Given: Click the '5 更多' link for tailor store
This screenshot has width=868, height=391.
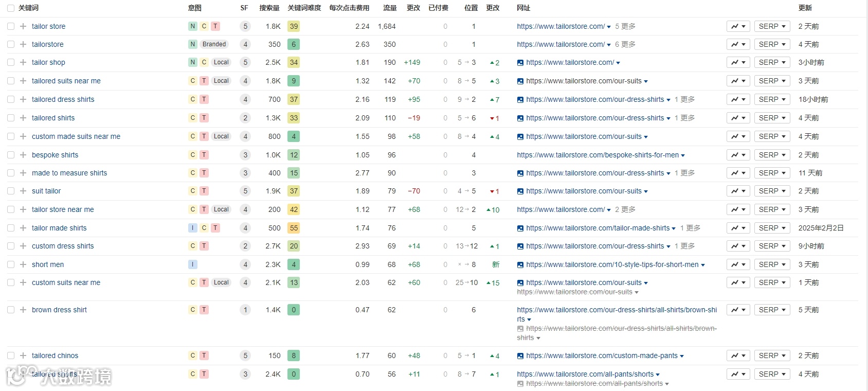Looking at the screenshot, I should point(625,26).
